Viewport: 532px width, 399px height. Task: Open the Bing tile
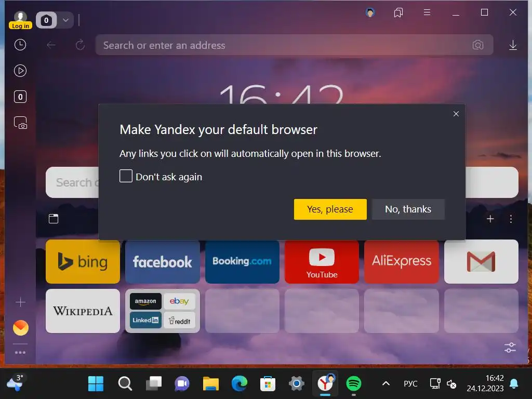pos(83,262)
